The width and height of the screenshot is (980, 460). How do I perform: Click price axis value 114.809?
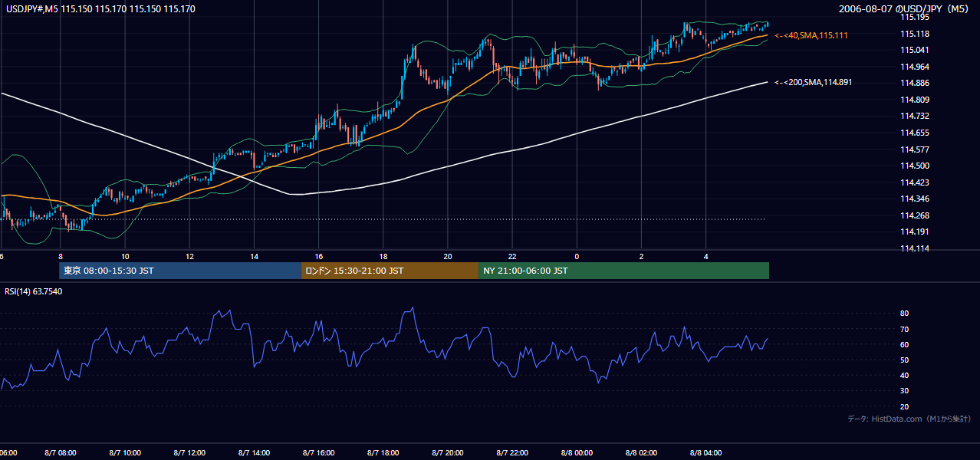[915, 100]
